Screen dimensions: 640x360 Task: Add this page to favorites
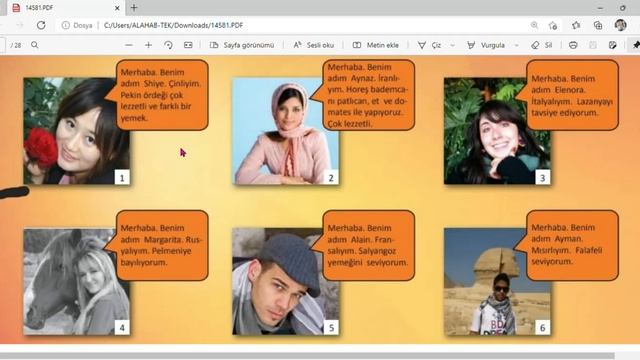coord(553,25)
